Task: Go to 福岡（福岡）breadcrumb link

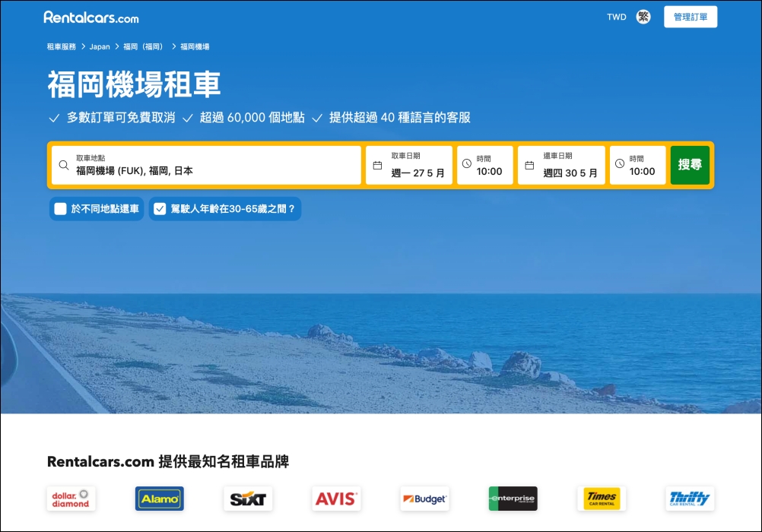Action: [x=144, y=46]
